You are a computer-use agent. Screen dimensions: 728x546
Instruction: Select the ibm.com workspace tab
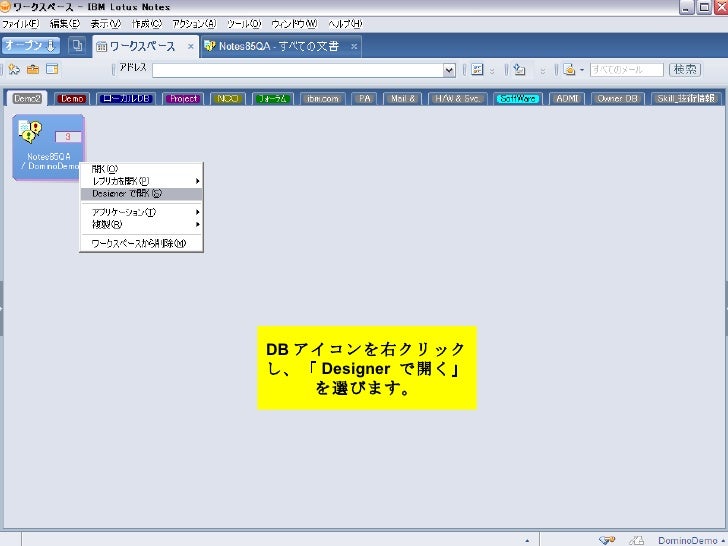pos(323,98)
